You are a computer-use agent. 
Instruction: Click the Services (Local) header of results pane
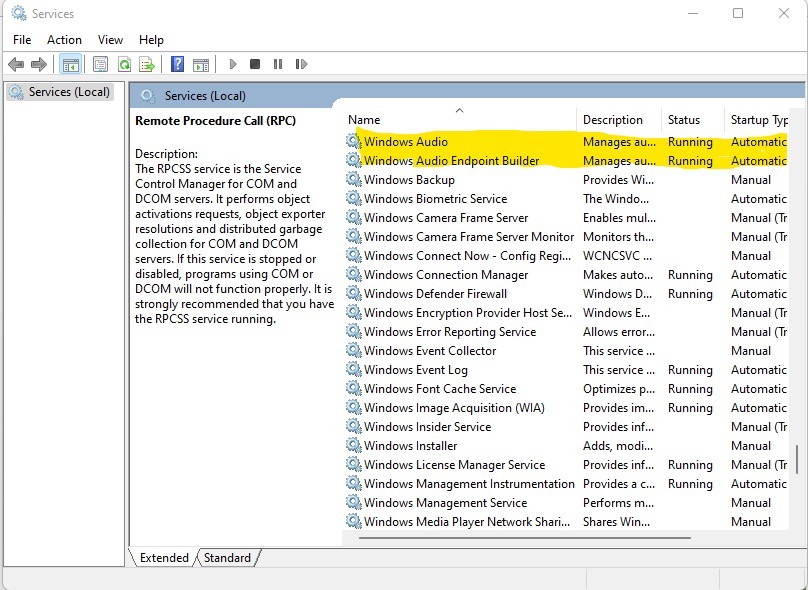pos(205,96)
